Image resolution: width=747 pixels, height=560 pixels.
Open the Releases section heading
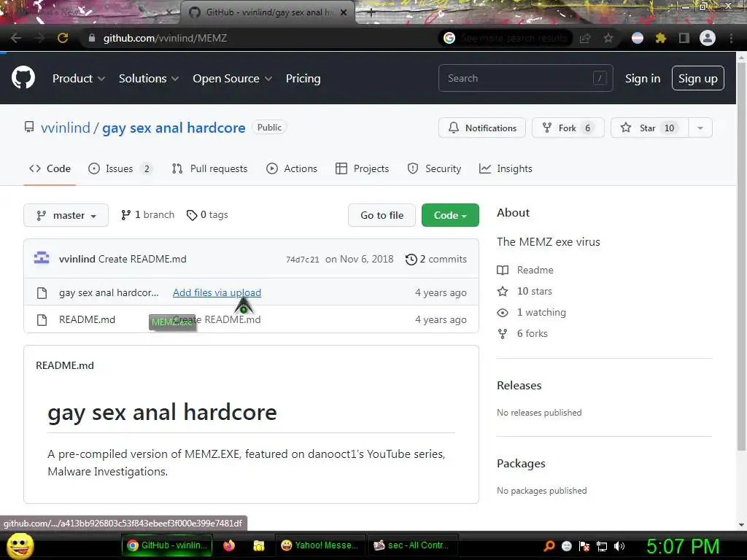[x=519, y=385]
